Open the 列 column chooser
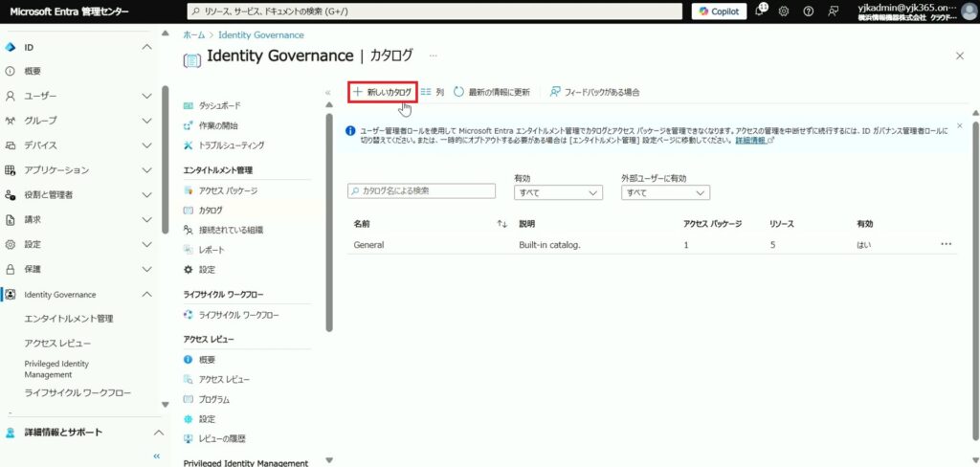The height and width of the screenshot is (467, 980). pos(433,92)
